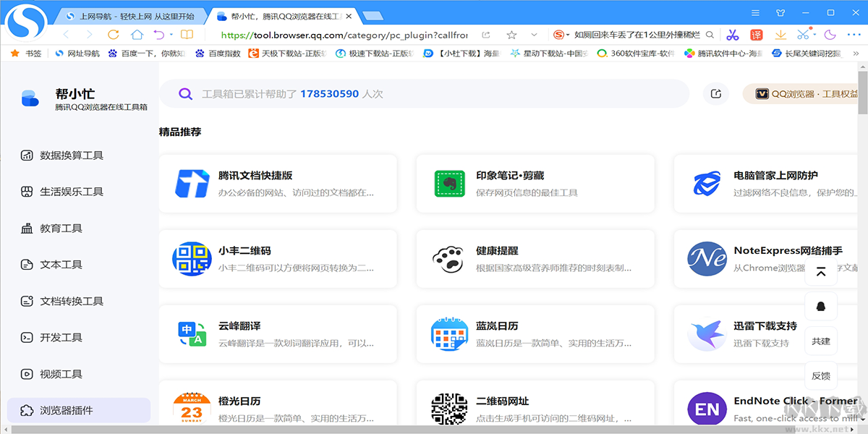Select 视频工具 in the sidebar
The image size is (868, 434).
(x=80, y=374)
